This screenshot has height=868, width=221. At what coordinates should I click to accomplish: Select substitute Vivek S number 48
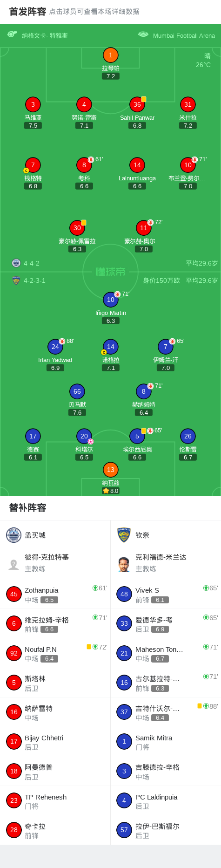coord(166,594)
